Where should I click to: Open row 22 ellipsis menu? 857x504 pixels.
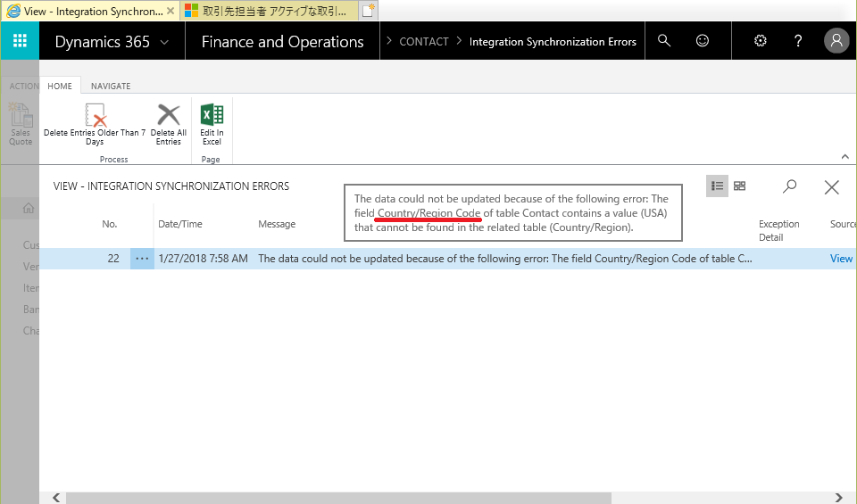pos(142,259)
